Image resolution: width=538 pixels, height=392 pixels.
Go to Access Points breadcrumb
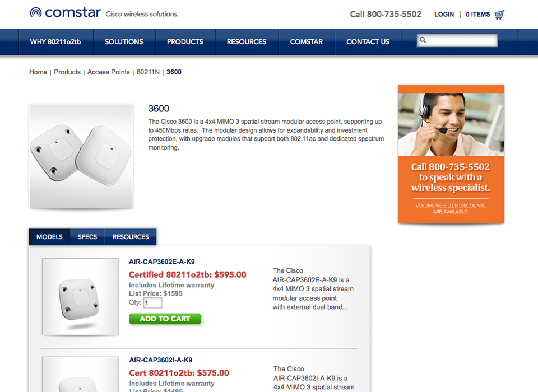coord(108,72)
